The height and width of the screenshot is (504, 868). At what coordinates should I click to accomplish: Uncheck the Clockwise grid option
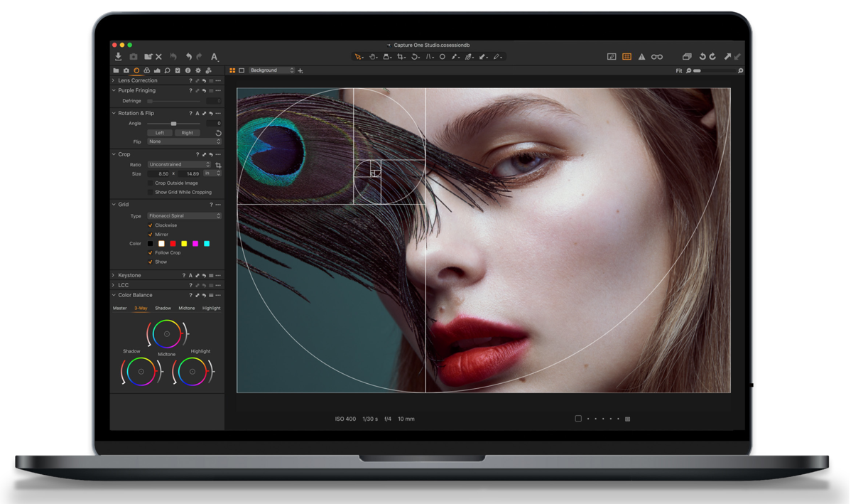(150, 225)
